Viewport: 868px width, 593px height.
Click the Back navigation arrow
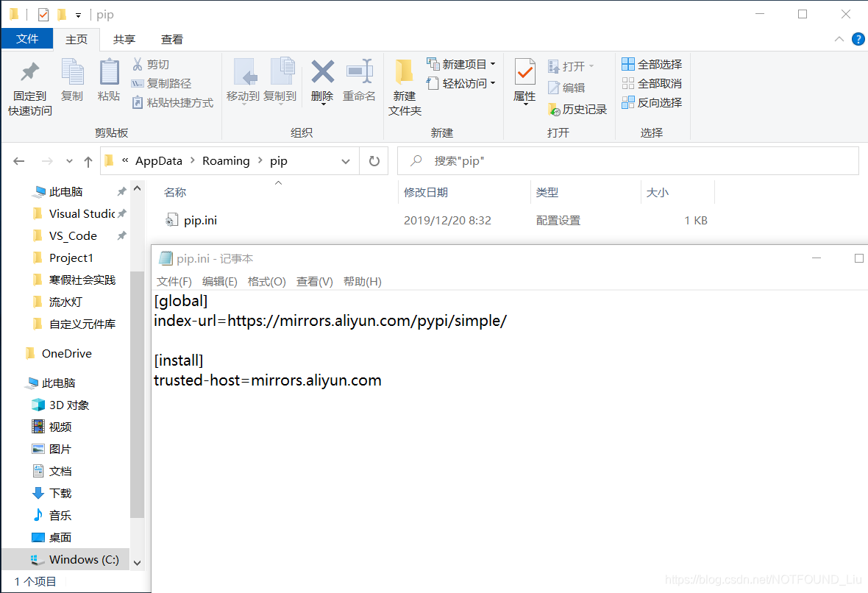click(x=19, y=161)
